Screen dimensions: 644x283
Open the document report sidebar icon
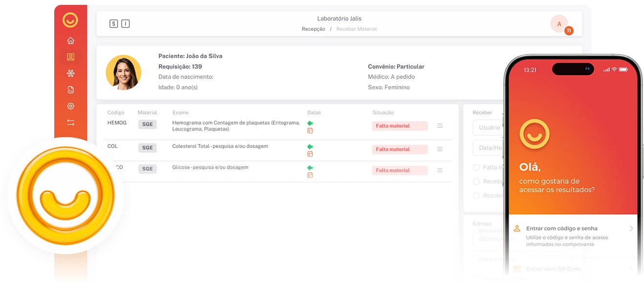pyautogui.click(x=70, y=90)
